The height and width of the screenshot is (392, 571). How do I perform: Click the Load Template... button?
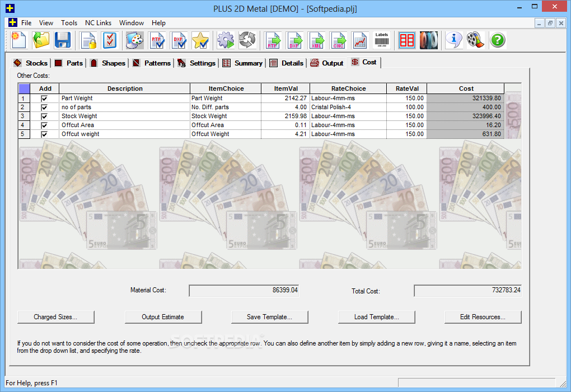tap(377, 317)
